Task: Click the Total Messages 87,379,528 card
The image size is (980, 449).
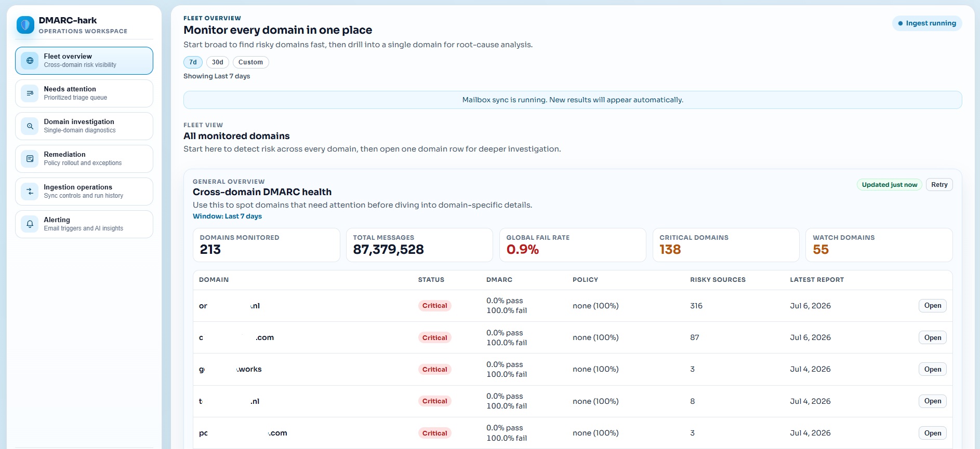Action: [x=419, y=245]
